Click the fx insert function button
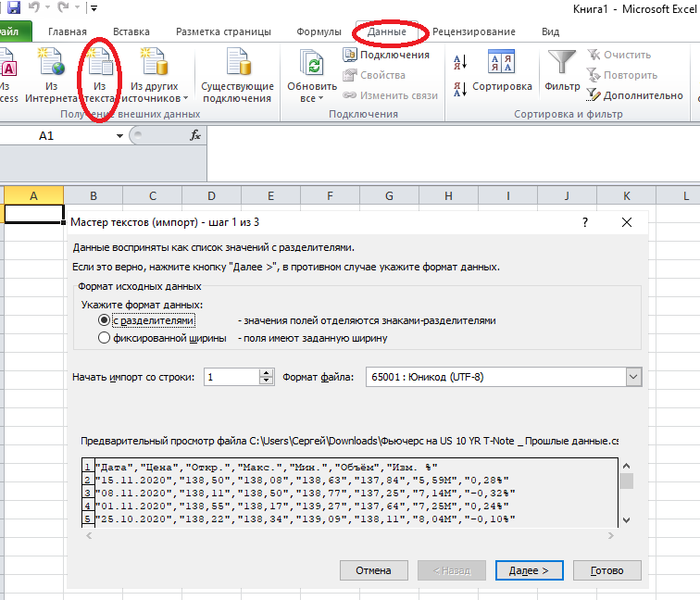The image size is (700, 600). coord(195,135)
